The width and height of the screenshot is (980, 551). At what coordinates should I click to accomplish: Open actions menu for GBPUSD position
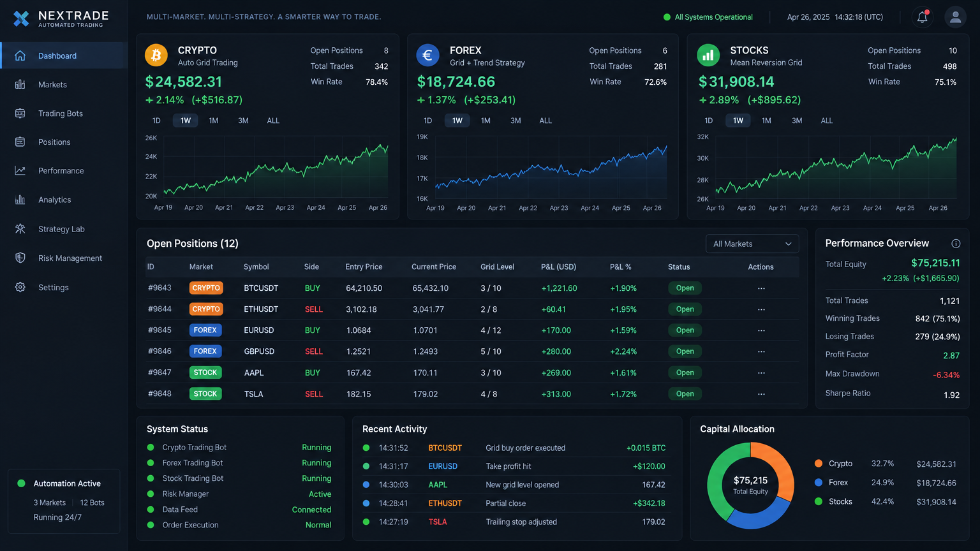tap(761, 351)
